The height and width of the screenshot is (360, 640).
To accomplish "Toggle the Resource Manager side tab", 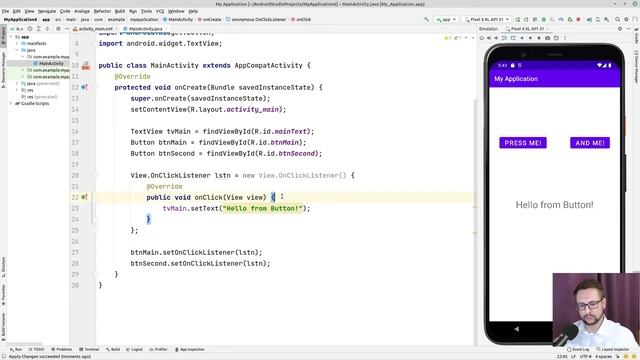I will point(3,69).
